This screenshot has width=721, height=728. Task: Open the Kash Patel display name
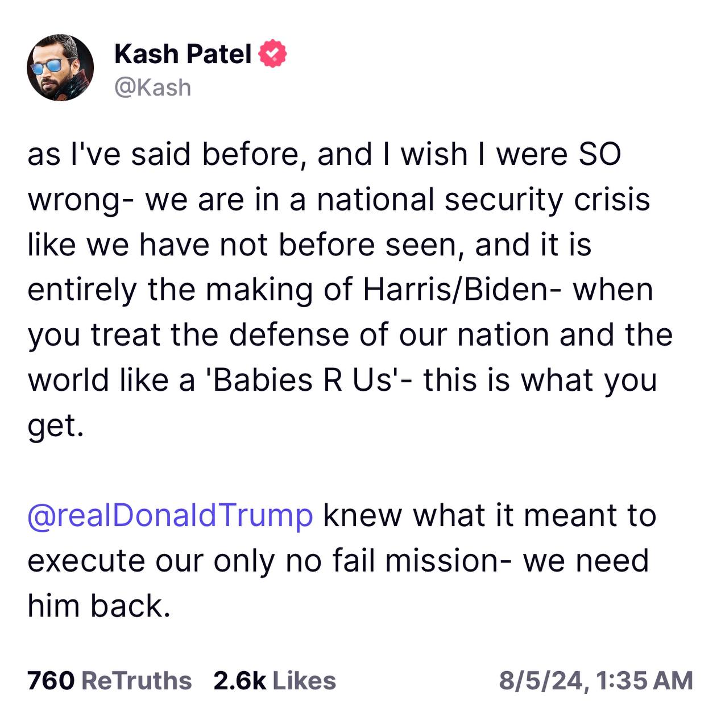[x=183, y=54]
